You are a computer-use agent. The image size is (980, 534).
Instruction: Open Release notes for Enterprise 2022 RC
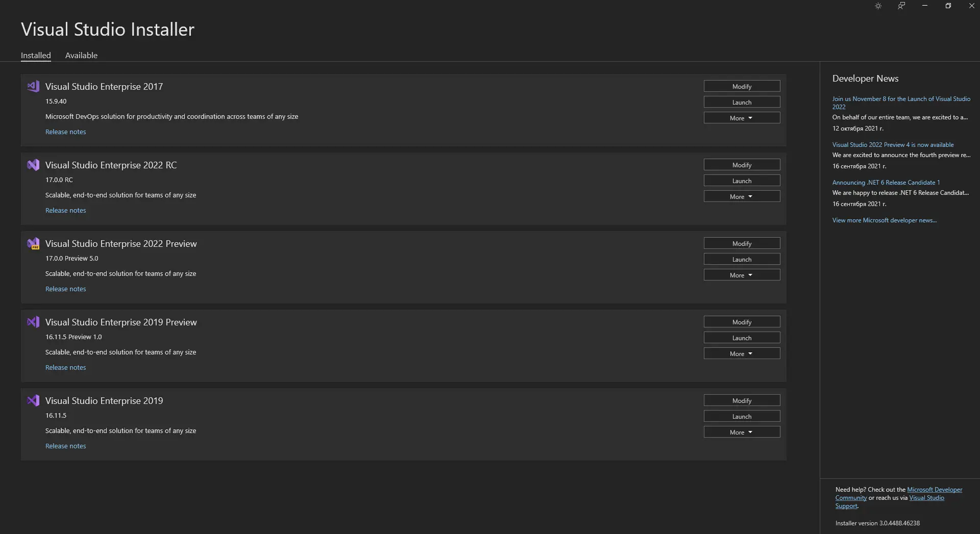click(x=65, y=210)
